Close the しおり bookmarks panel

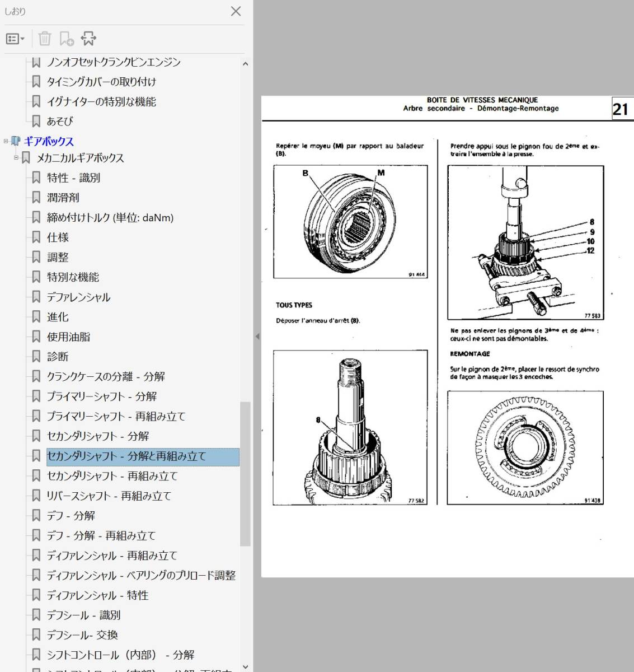[x=236, y=11]
